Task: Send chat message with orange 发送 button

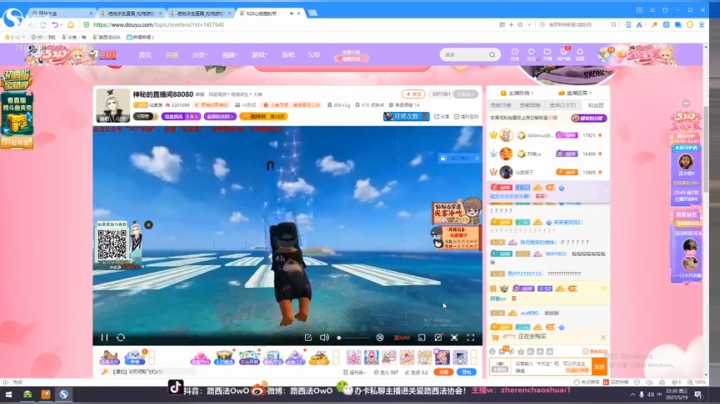Action: click(x=599, y=366)
